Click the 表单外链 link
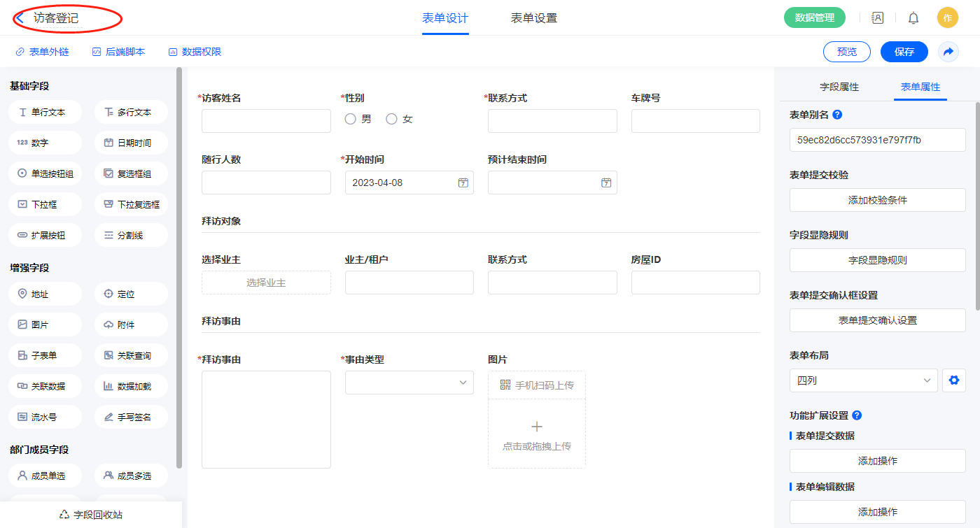Screen dimensions: 980x528 click(43, 52)
